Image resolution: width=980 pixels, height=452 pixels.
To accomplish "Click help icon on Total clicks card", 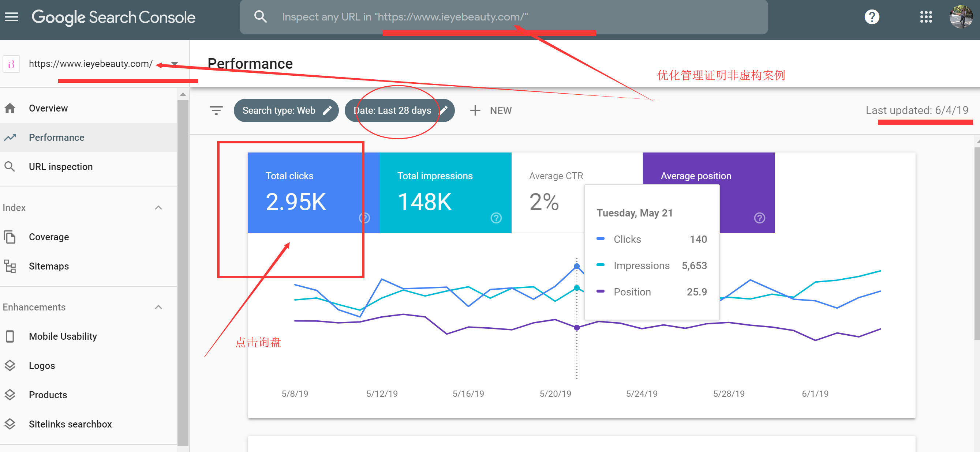I will click(364, 218).
